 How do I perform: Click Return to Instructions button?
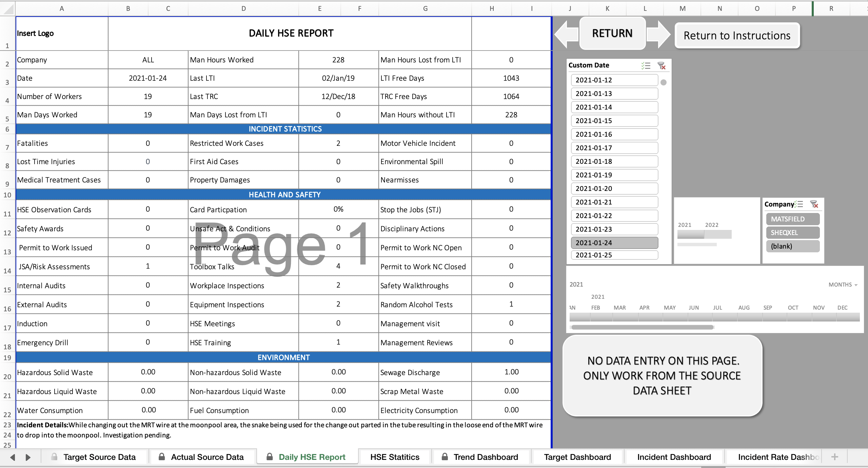point(737,36)
